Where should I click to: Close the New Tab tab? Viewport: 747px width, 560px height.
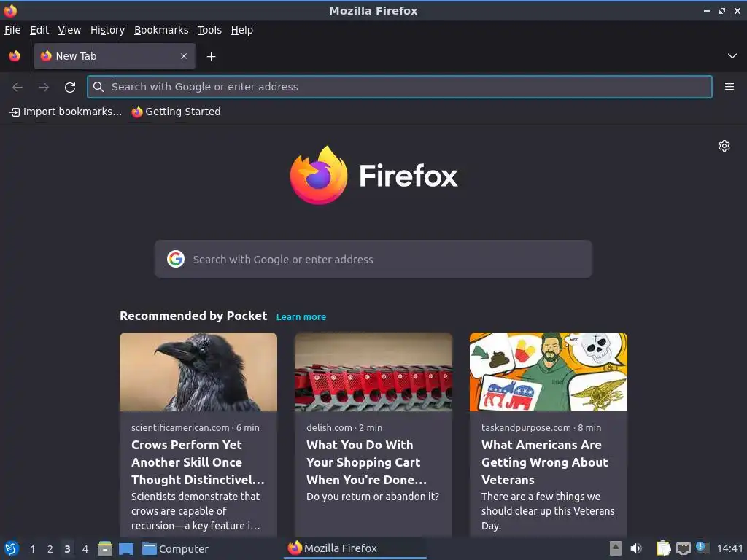tap(184, 56)
